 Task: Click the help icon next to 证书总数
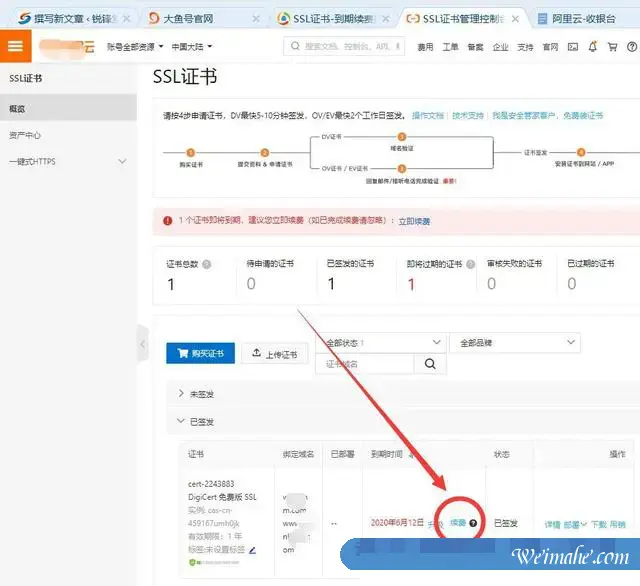coord(207,264)
